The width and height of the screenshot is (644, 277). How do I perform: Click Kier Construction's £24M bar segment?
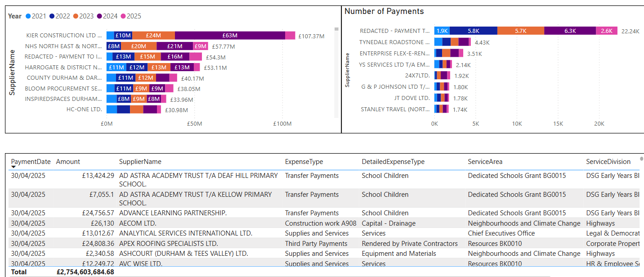(154, 36)
